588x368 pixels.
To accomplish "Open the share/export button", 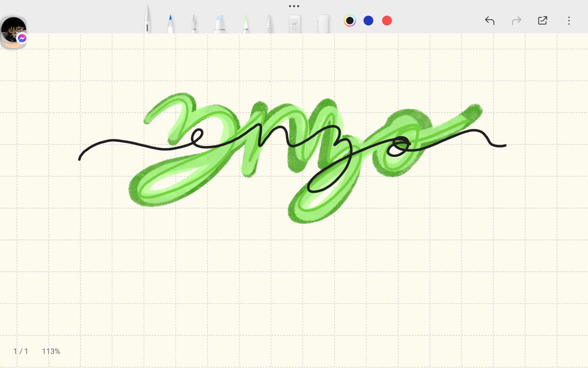I will coord(542,21).
